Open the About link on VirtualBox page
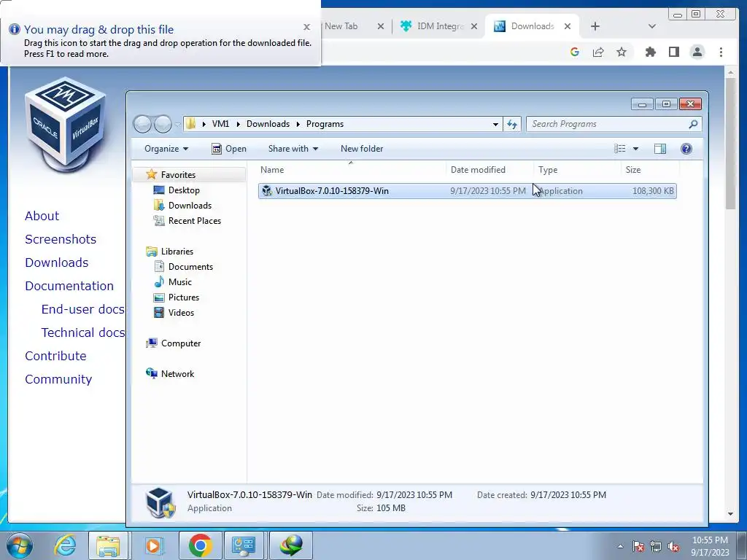747x560 pixels. click(x=42, y=216)
